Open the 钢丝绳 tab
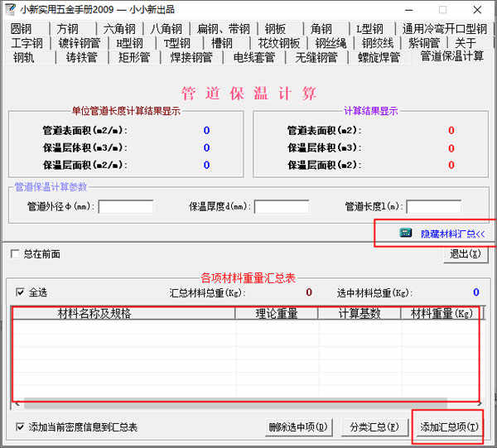The width and height of the screenshot is (497, 448). (331, 43)
